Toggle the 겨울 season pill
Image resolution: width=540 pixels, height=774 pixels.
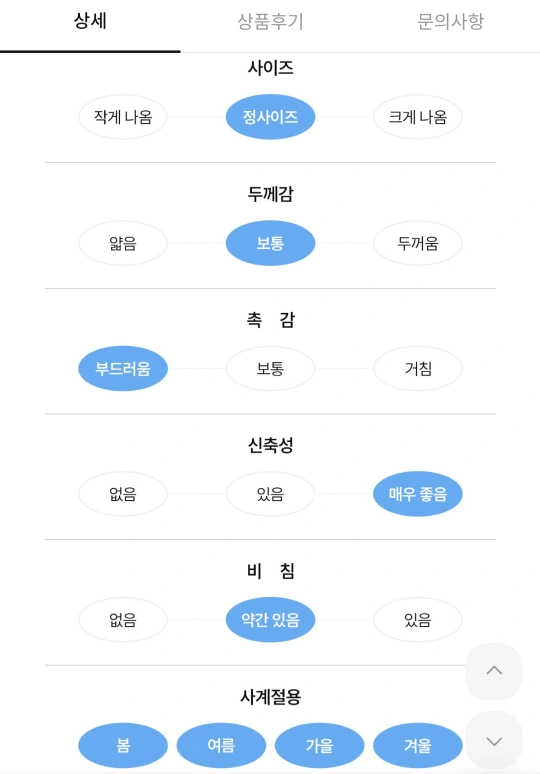(418, 745)
